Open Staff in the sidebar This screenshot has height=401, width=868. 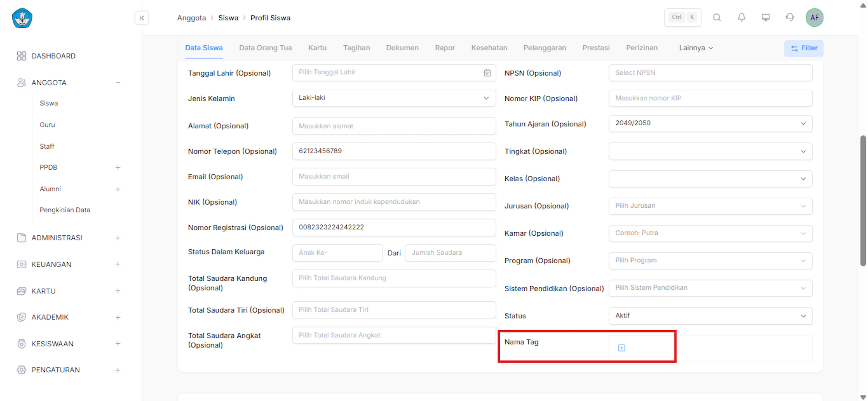(47, 146)
